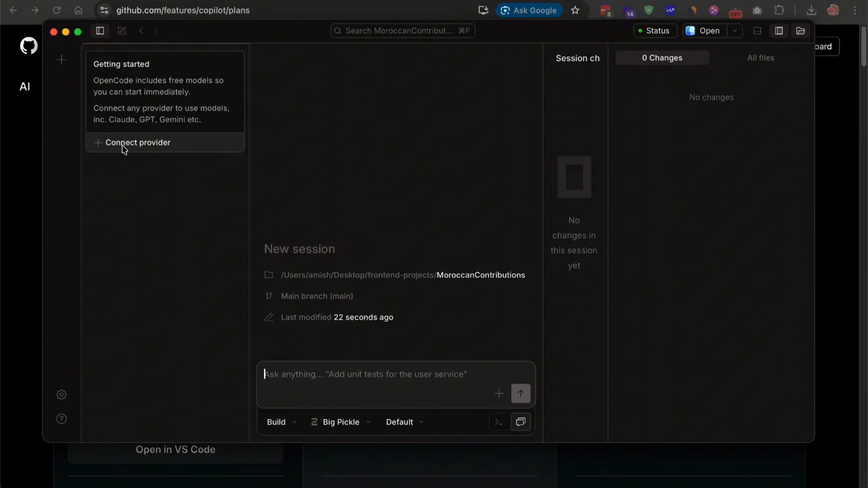Click the AI label on the GitHub page
Viewport: 868px width, 488px height.
coord(25,87)
